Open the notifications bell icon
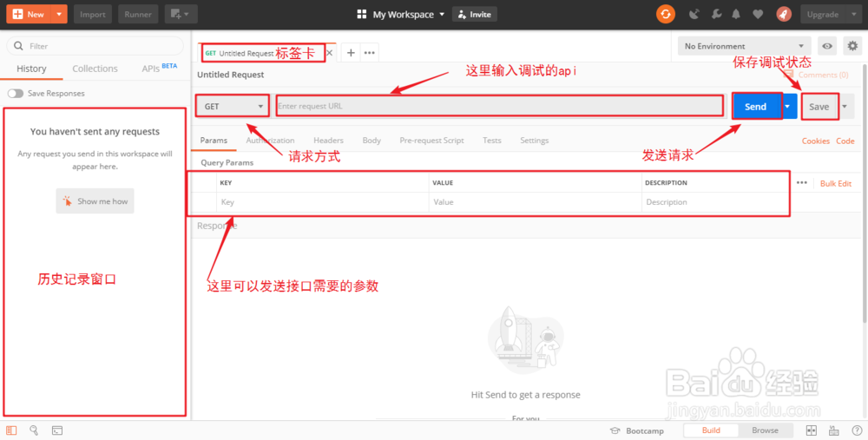 point(736,15)
